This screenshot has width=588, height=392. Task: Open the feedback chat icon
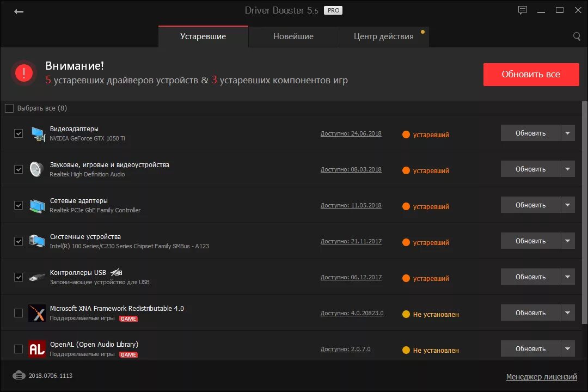(522, 10)
